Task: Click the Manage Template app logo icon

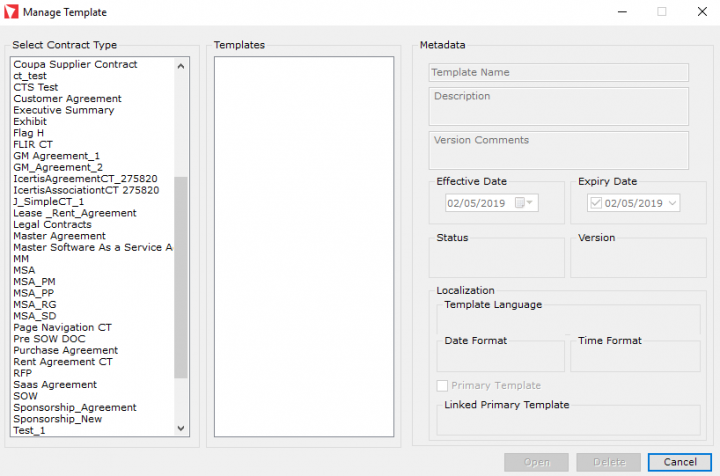Action: coord(11,12)
